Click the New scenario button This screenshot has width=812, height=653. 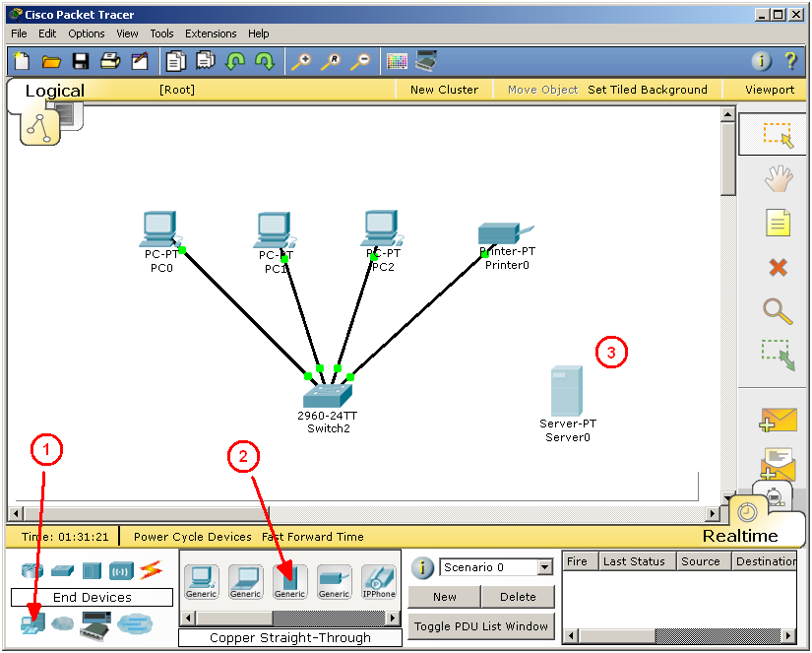(x=444, y=597)
